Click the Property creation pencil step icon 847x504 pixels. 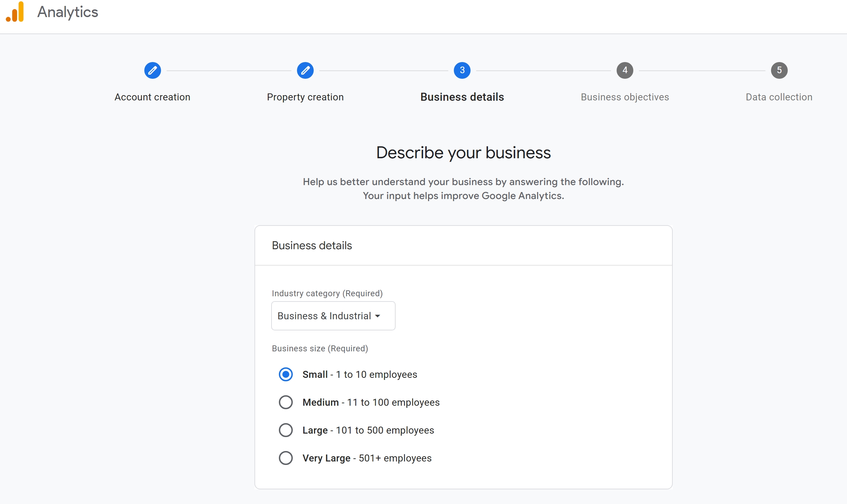pos(305,70)
